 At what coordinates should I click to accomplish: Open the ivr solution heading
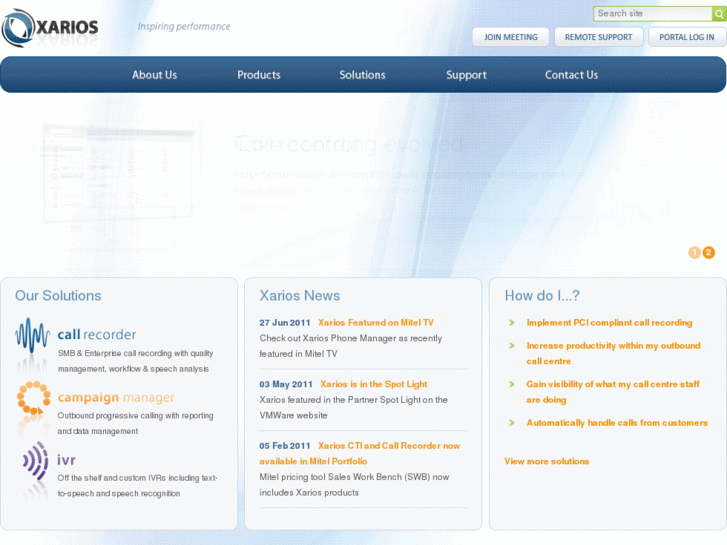coord(66,460)
